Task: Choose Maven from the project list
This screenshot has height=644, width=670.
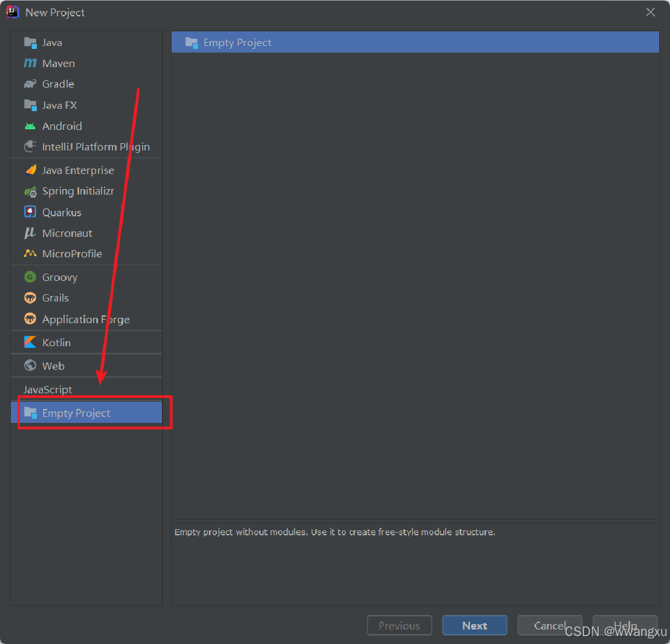Action: pyautogui.click(x=87, y=63)
